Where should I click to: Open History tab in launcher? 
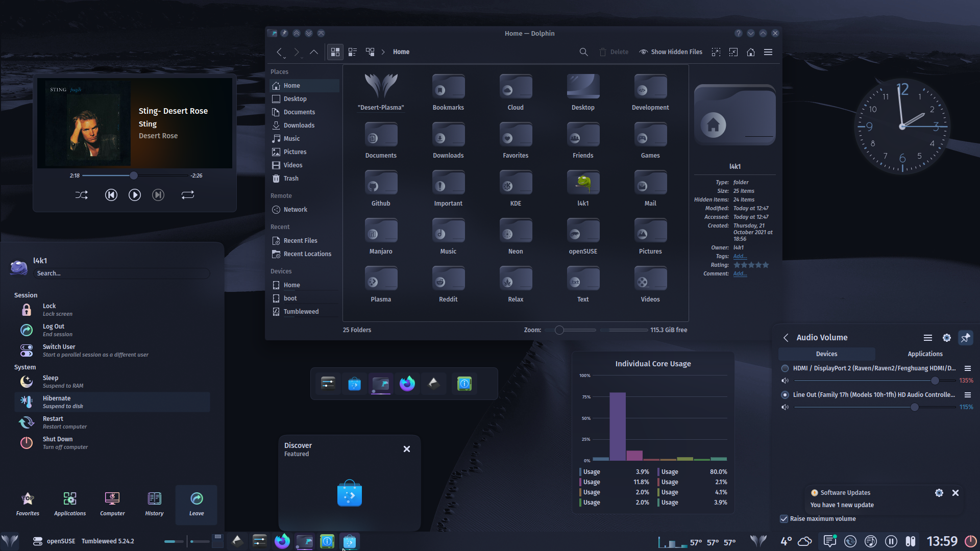click(154, 504)
